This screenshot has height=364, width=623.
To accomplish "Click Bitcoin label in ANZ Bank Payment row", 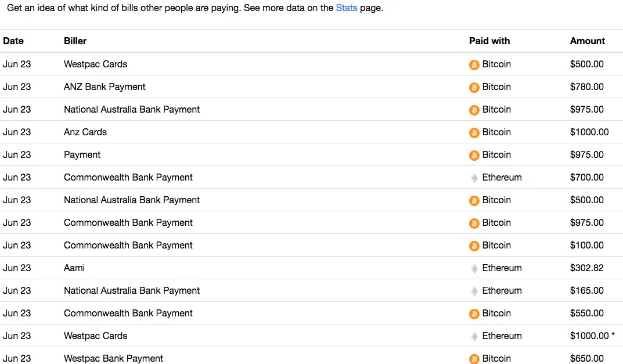I will point(496,87).
